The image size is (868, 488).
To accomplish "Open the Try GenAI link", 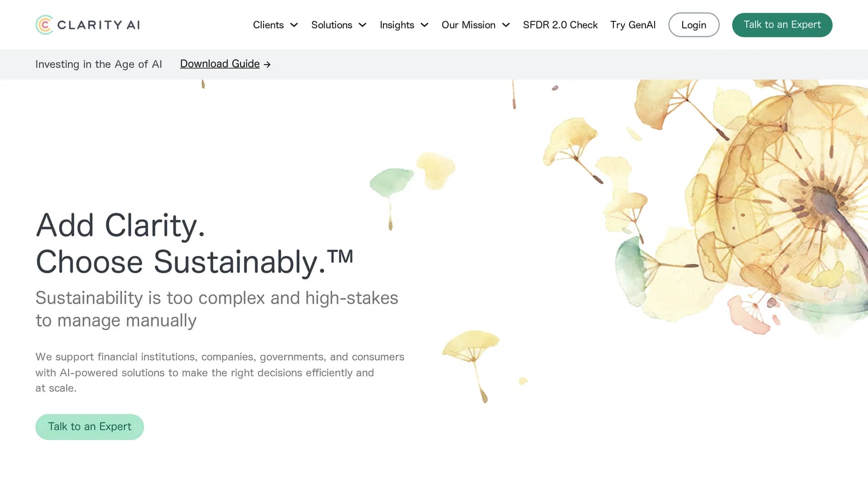I will click(x=633, y=25).
